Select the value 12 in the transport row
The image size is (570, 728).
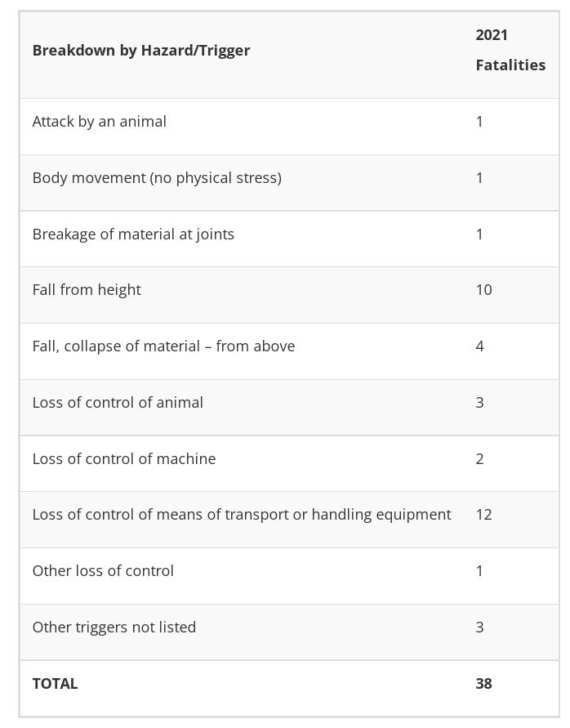[483, 515]
